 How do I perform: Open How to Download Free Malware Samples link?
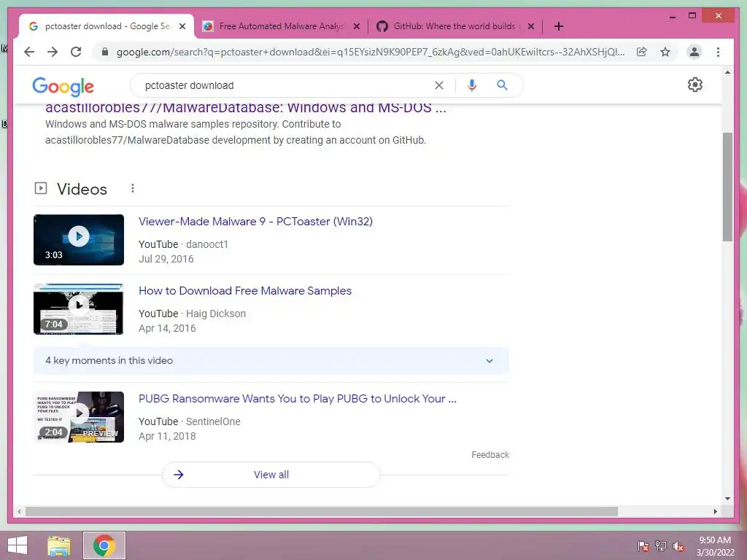[245, 291]
